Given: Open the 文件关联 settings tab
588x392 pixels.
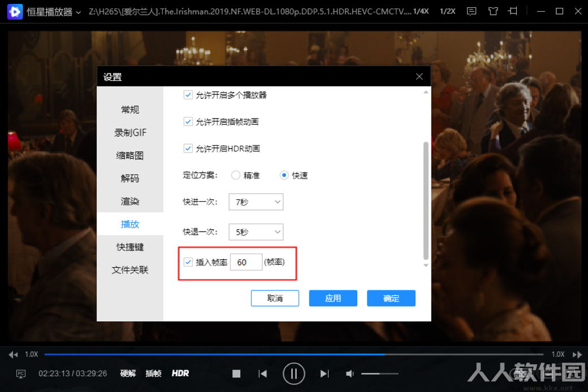Looking at the screenshot, I should (x=130, y=270).
